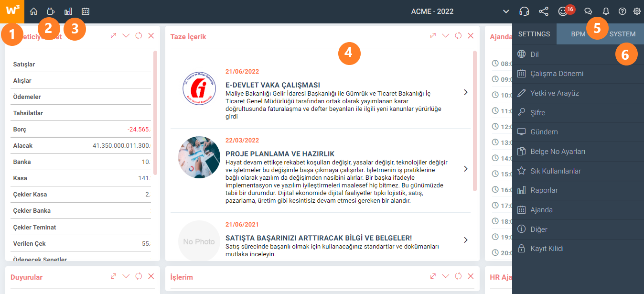This screenshot has width=644, height=294.
Task: Click arrow next to the 21/06/2021 article
Action: [x=466, y=240]
